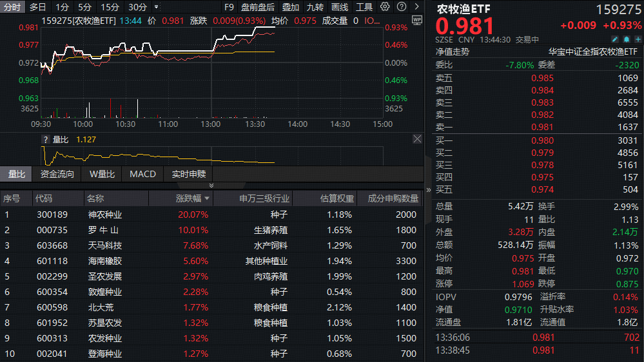Toggle the 叠加 overlay comparison

(x=291, y=7)
